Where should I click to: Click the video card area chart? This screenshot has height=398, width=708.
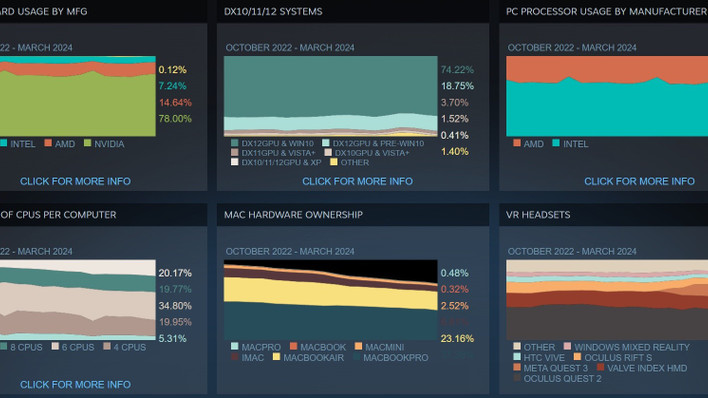(78, 96)
